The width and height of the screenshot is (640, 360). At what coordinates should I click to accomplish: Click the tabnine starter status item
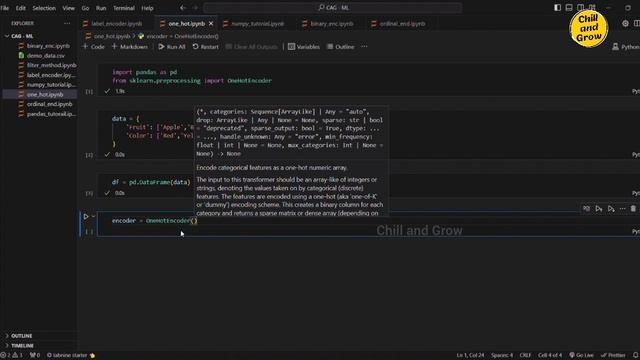pos(71,356)
